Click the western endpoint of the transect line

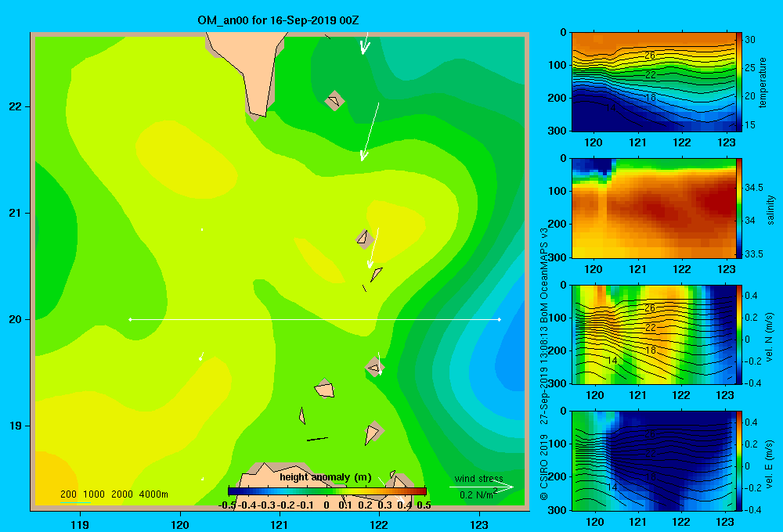coord(130,319)
